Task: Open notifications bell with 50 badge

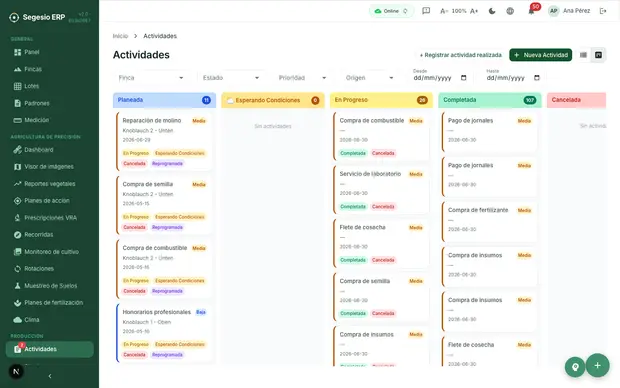Action: [531, 11]
